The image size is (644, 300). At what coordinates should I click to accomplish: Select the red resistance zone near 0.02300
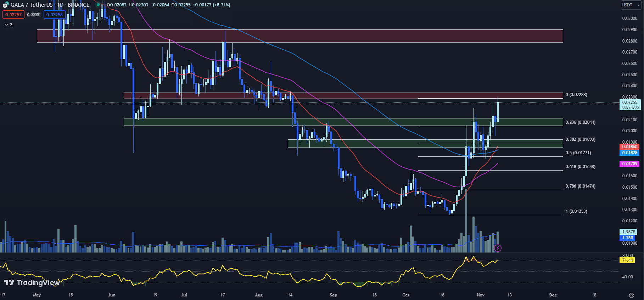pos(343,96)
